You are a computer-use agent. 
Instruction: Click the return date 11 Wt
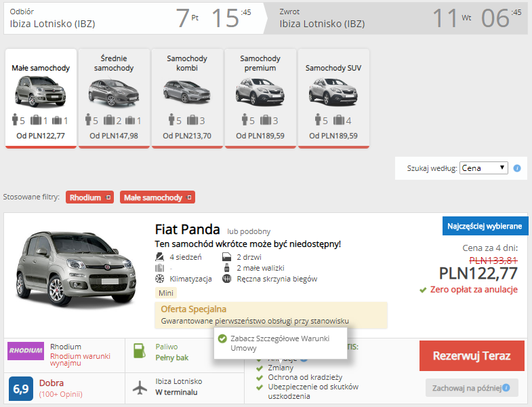click(452, 18)
